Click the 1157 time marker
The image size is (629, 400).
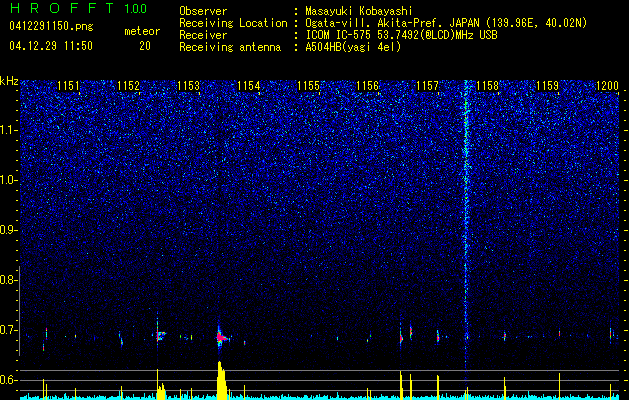point(428,86)
